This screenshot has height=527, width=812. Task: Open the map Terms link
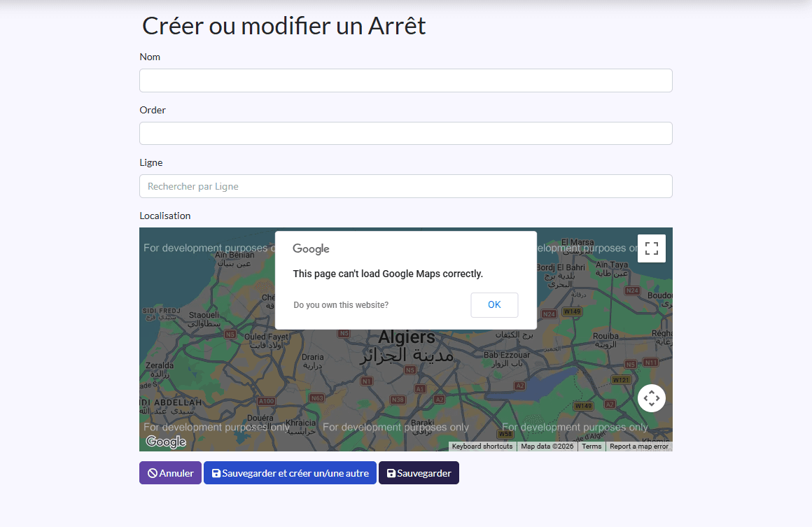coord(591,447)
